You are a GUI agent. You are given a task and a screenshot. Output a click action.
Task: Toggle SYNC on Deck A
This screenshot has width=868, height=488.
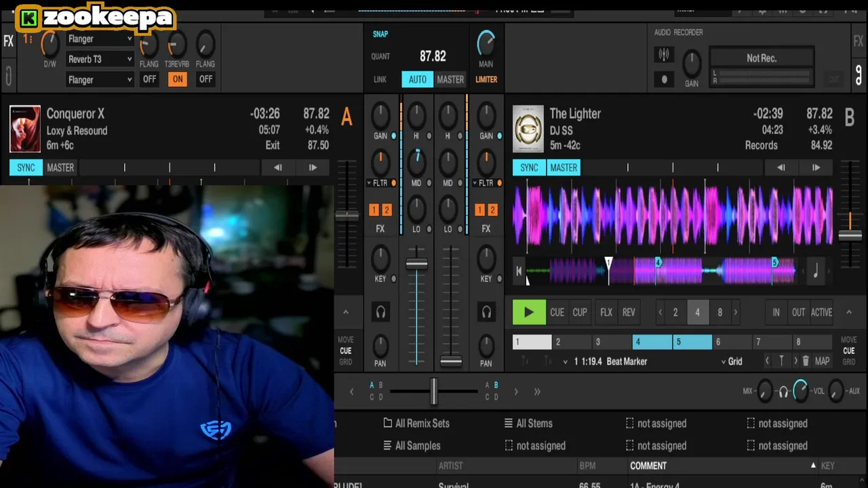[x=26, y=167]
